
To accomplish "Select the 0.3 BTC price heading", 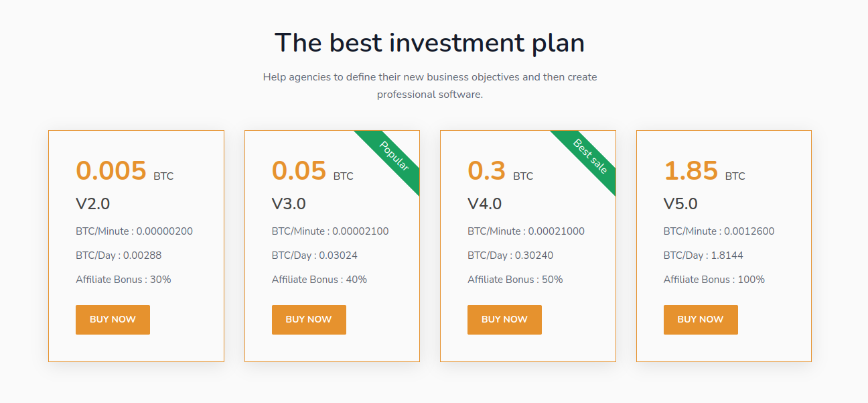I will 500,171.
